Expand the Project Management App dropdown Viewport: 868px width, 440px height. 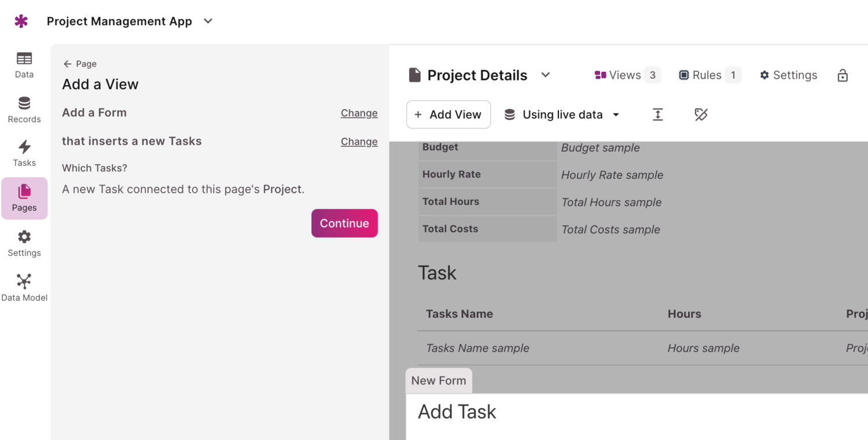point(208,21)
